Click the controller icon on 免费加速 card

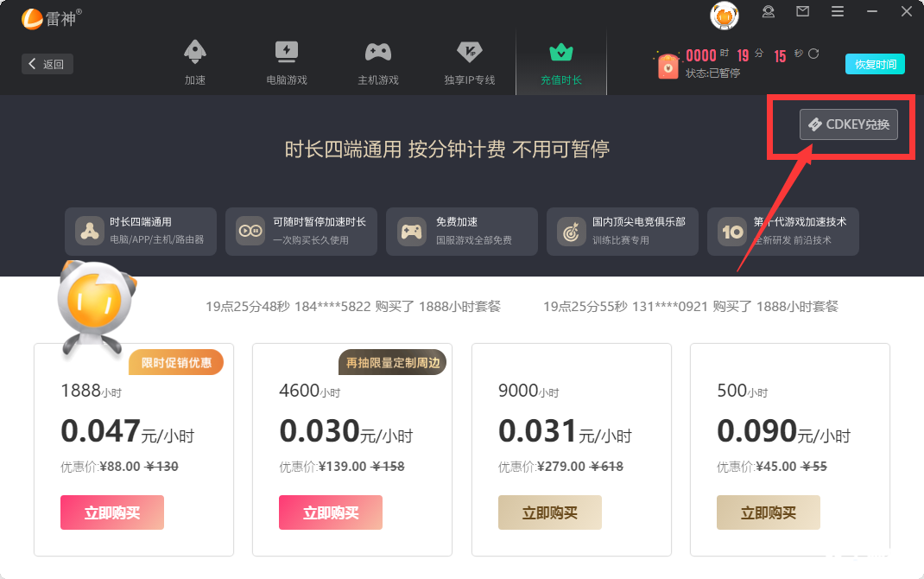[x=411, y=232]
